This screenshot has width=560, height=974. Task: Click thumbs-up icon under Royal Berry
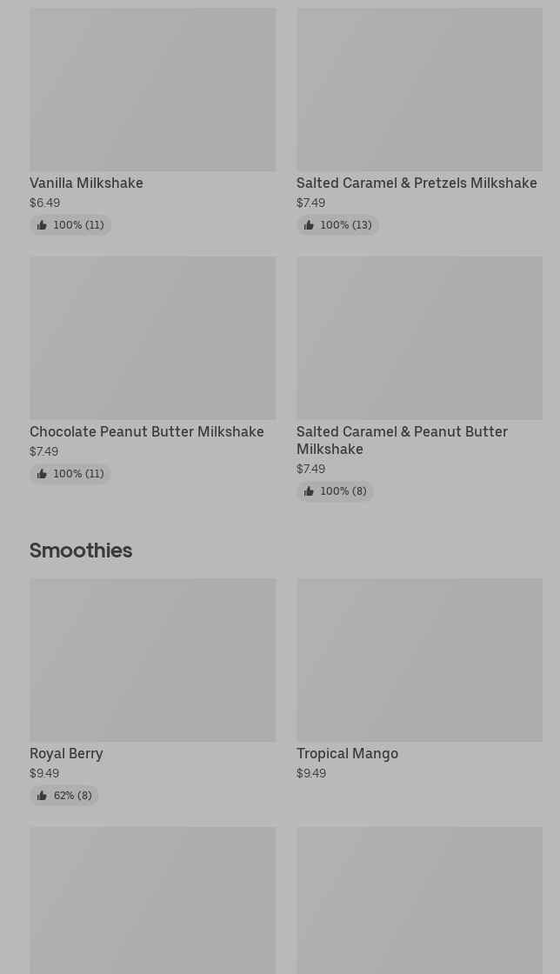[x=42, y=796]
